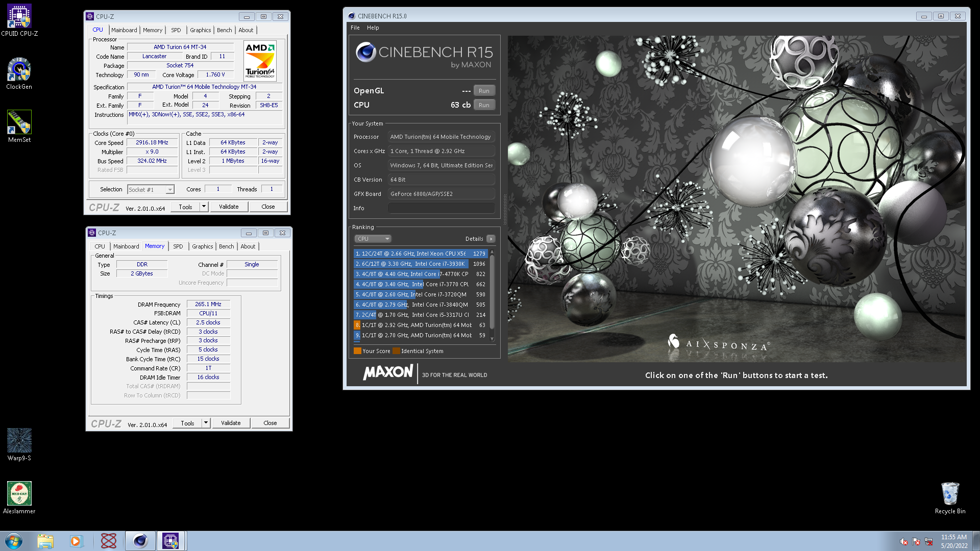Click Tools button in the upper CPU-Z window
The width and height of the screenshot is (980, 551).
(185, 207)
